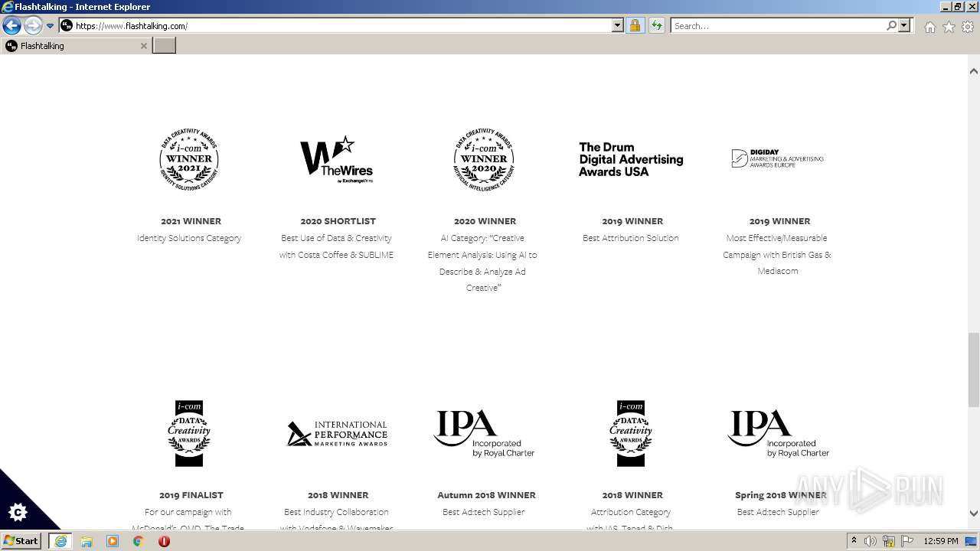Click the IPA logo above Spring 2018 WINNER
The height and width of the screenshot is (551, 980).
(778, 434)
